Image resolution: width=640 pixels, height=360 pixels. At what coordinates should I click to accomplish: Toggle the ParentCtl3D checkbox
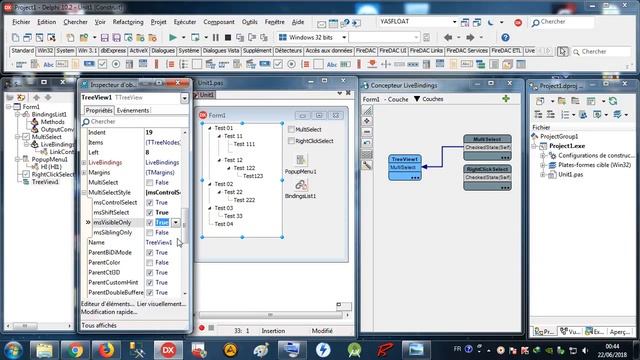[x=150, y=273]
